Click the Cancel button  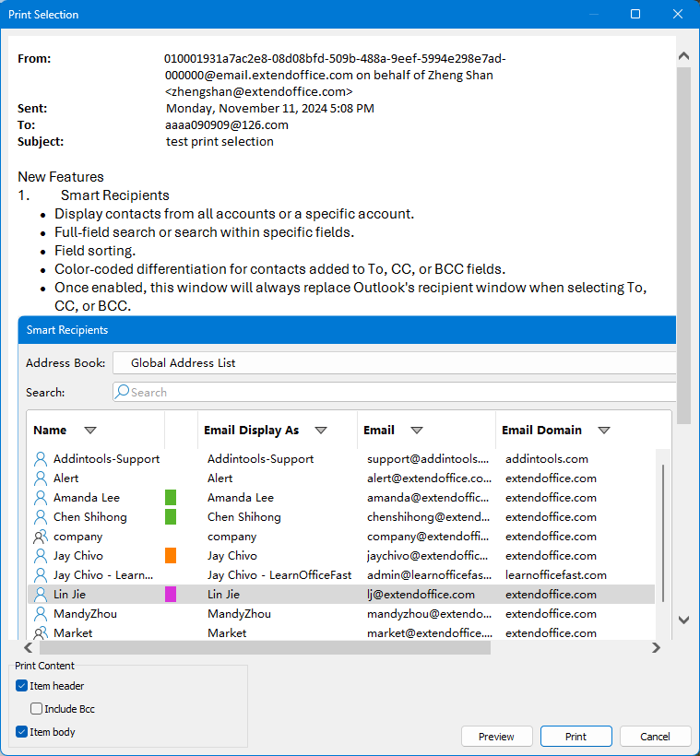coord(655,737)
